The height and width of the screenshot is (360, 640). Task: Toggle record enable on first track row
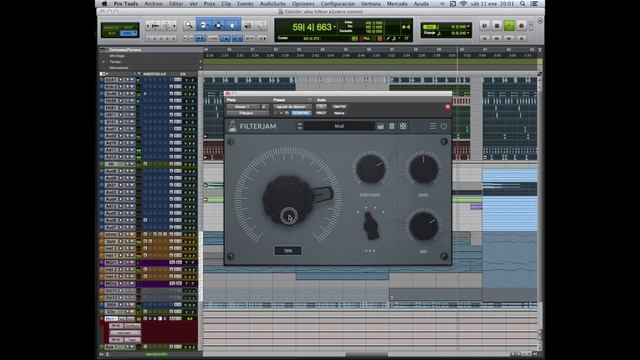point(121,80)
